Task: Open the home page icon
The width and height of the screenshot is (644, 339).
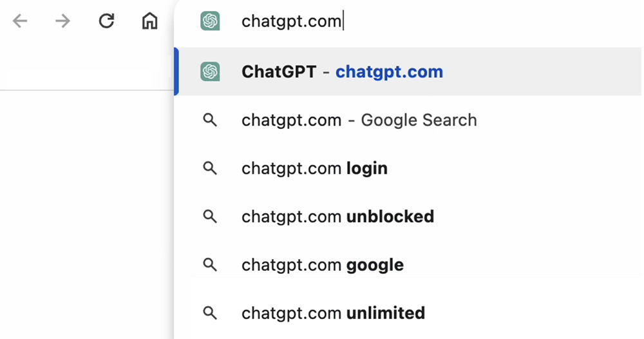Action: pyautogui.click(x=149, y=21)
